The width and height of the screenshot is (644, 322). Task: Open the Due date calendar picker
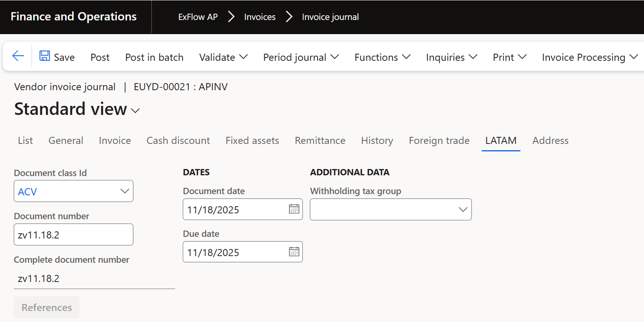tap(294, 252)
